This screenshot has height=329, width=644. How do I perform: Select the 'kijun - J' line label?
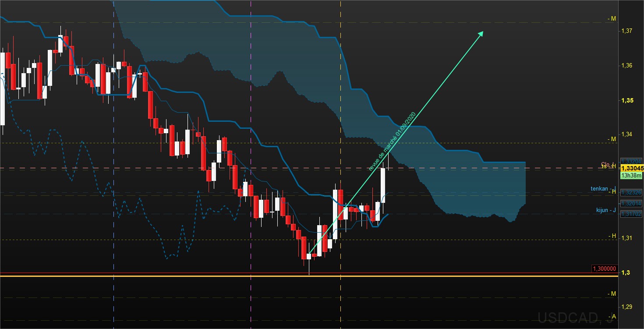coord(606,210)
